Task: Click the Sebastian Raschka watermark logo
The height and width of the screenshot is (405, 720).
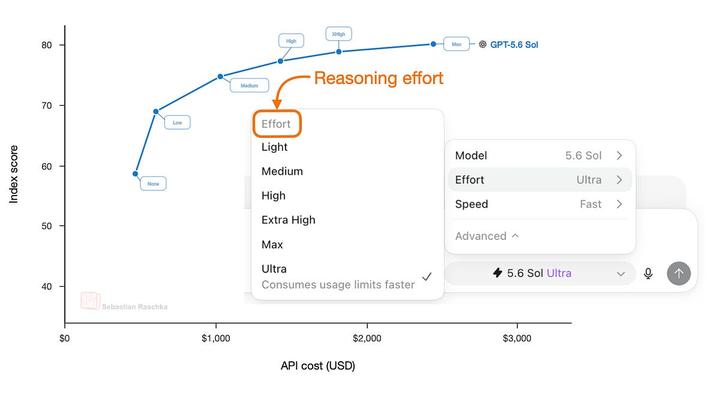Action: pyautogui.click(x=90, y=301)
